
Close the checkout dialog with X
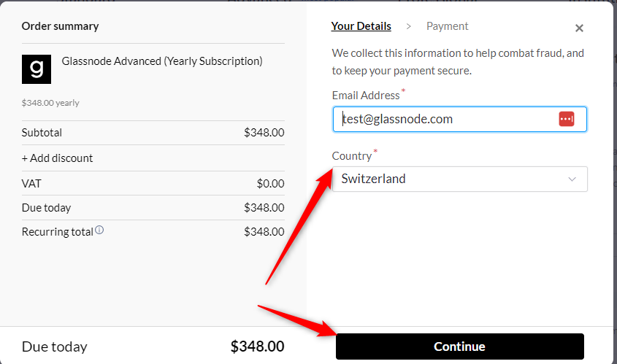tap(579, 28)
